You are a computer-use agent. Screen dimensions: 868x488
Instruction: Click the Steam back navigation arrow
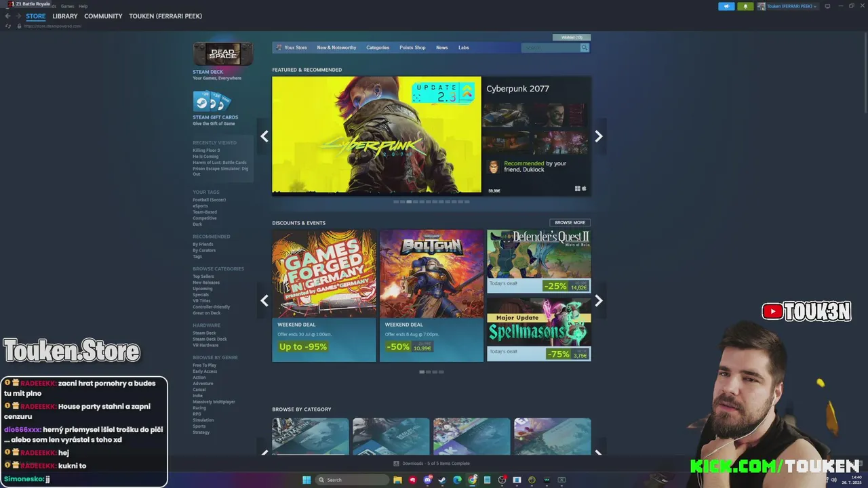coord(7,16)
